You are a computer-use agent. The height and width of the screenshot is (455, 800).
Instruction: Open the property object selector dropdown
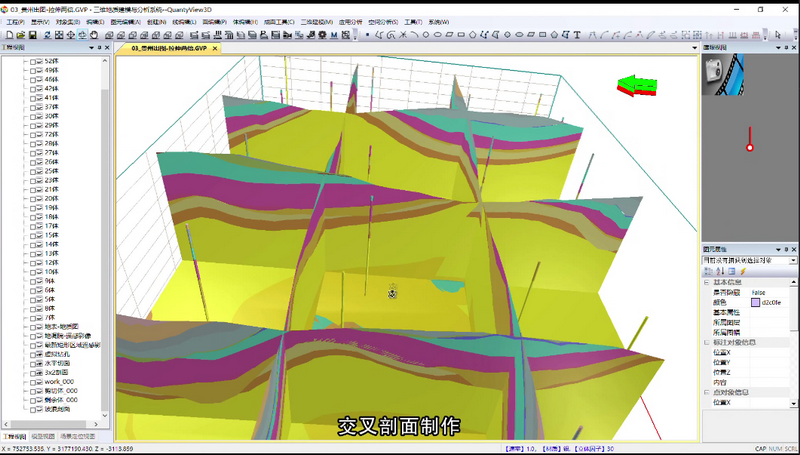(x=795, y=260)
